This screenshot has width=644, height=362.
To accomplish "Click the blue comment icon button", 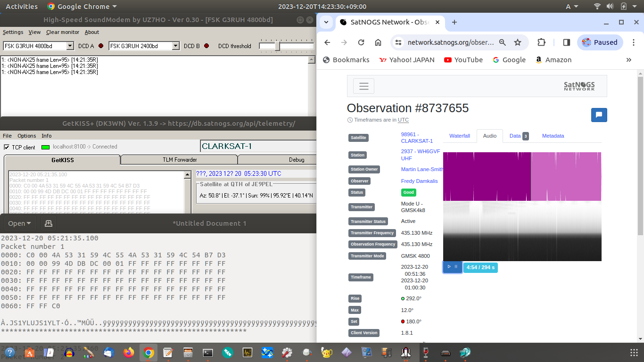I will pos(599,115).
